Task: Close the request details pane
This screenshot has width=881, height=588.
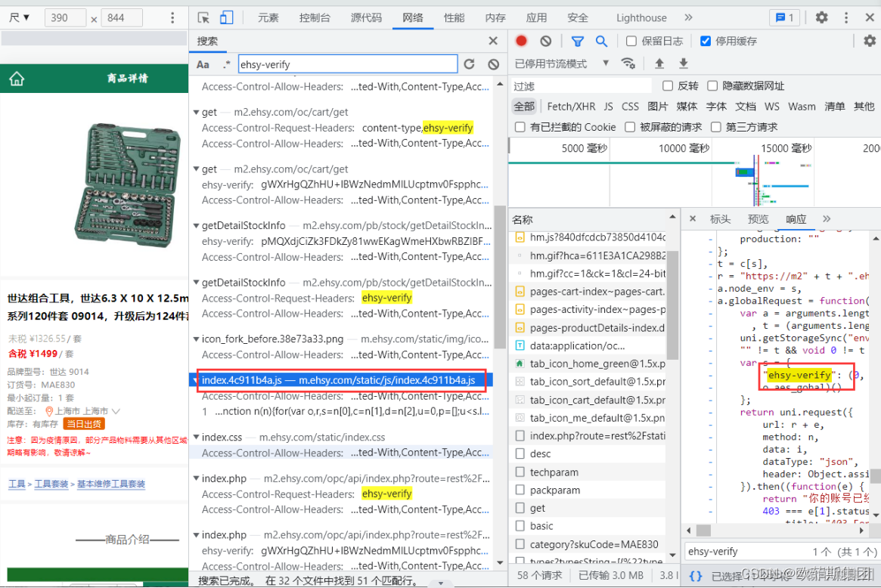Action: tap(692, 218)
